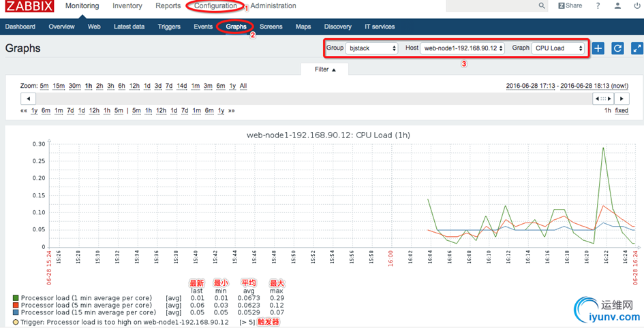The image size is (644, 328).
Task: Open the Host dropdown web-node1-192.168.90.12
Action: 463,48
